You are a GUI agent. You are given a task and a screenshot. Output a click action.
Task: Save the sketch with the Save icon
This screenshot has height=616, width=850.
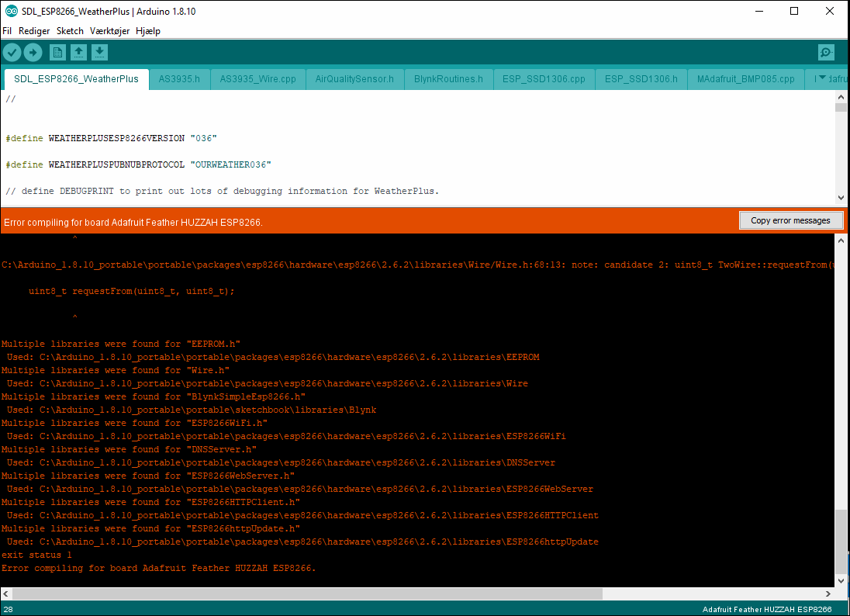99,53
